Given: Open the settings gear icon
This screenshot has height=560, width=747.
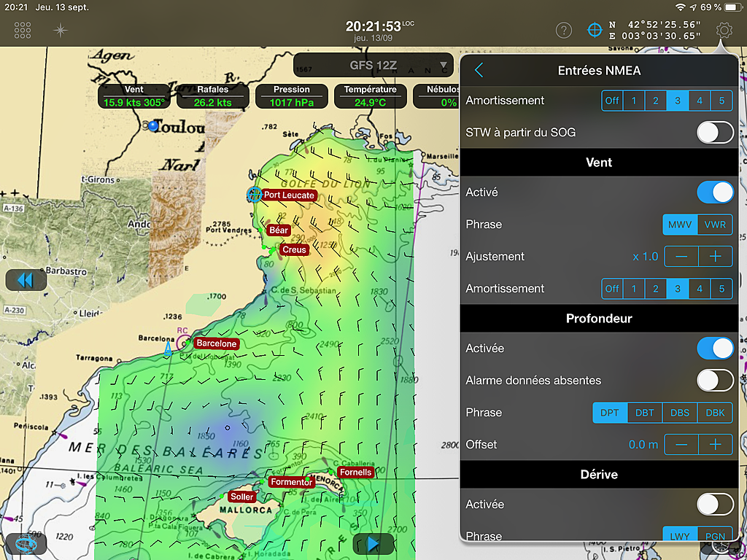Looking at the screenshot, I should 724,31.
